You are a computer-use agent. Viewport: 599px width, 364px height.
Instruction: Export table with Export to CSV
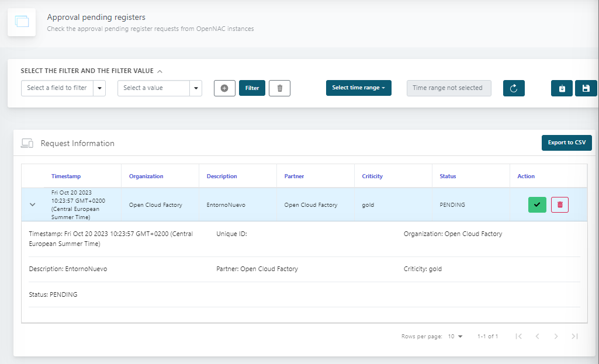point(566,143)
